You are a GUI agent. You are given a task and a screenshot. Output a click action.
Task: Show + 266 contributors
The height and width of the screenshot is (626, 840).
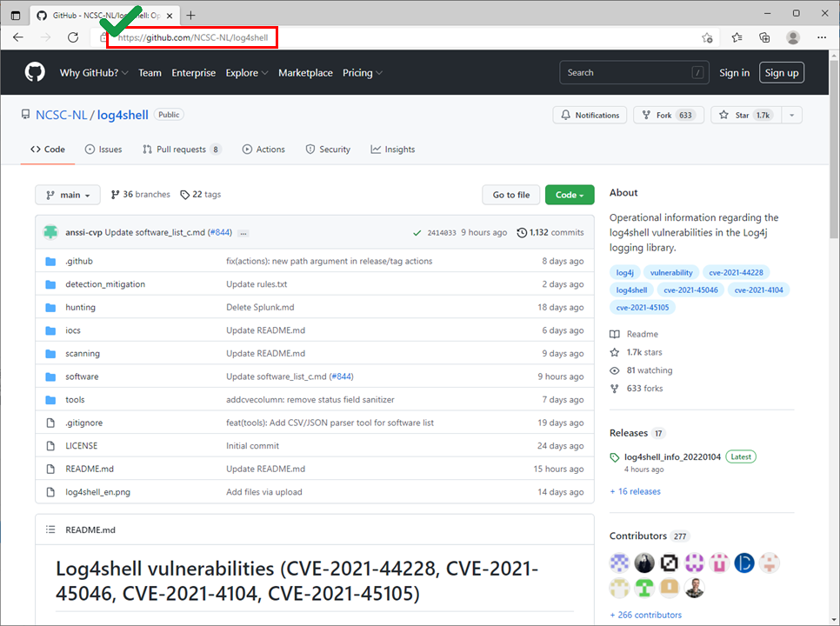(x=645, y=615)
